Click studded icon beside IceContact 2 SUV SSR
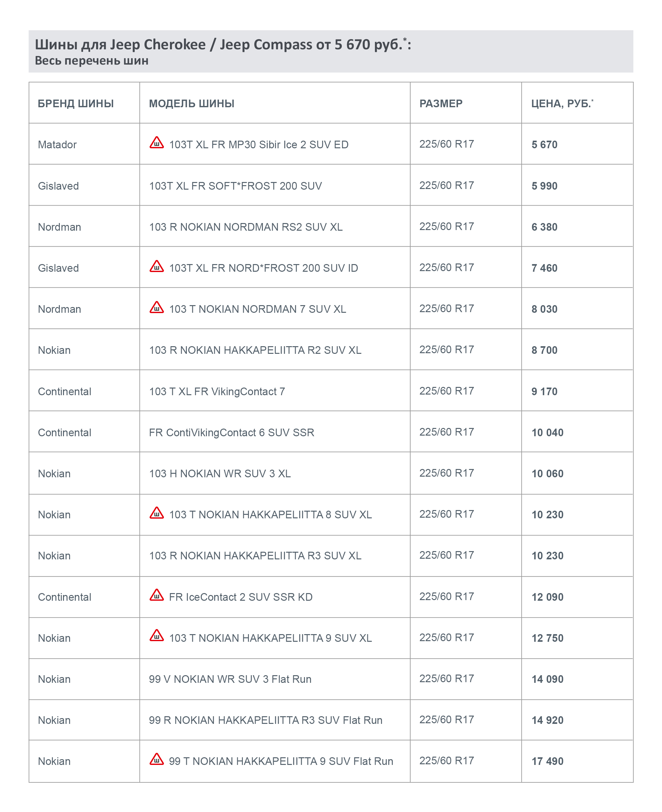662x812 pixels. (156, 595)
